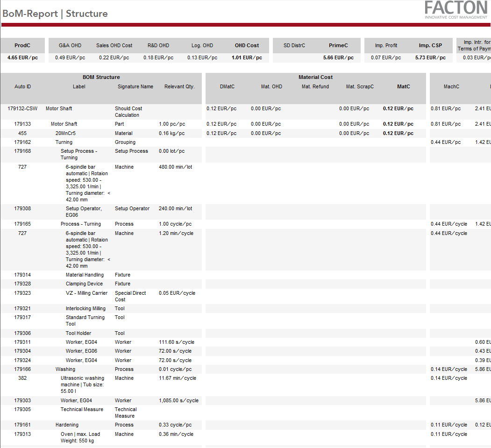Viewport: 491px width, 448px height.
Task: Select the Setup Process - Turning entry
Action: point(78,154)
